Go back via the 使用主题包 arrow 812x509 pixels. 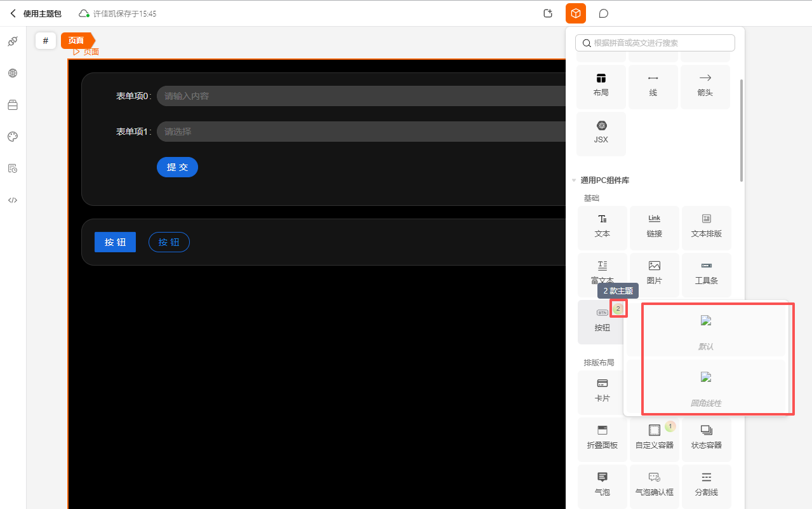pos(13,13)
